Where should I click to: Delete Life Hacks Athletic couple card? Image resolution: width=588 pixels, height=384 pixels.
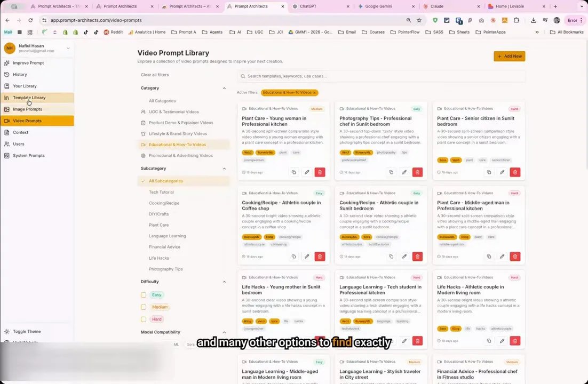(515, 341)
